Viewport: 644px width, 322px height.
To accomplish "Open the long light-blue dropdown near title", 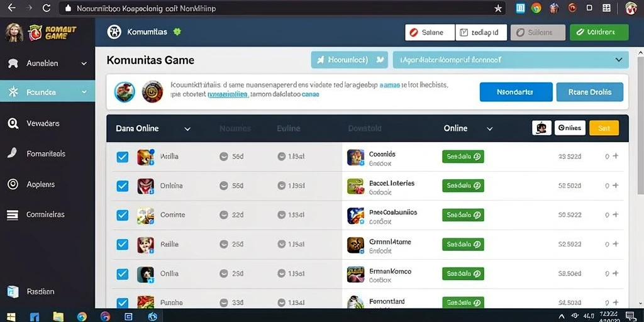I will coord(511,60).
